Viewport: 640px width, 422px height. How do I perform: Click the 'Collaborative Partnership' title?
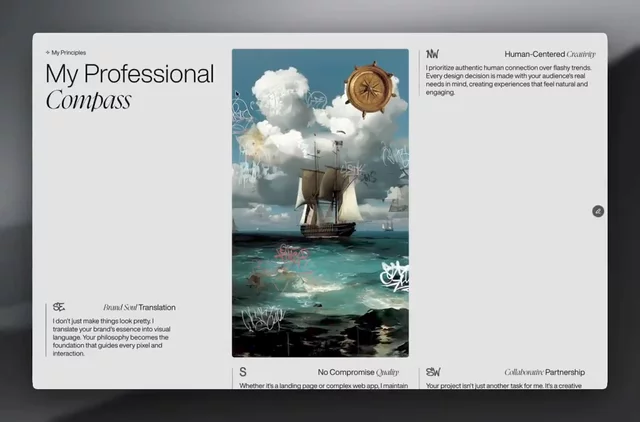pyautogui.click(x=544, y=372)
